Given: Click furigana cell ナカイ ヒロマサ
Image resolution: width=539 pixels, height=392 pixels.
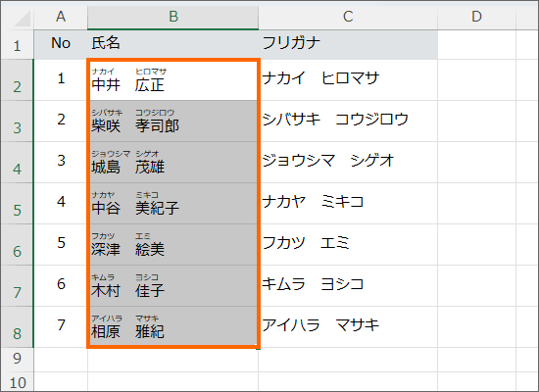Looking at the screenshot, I should click(348, 80).
